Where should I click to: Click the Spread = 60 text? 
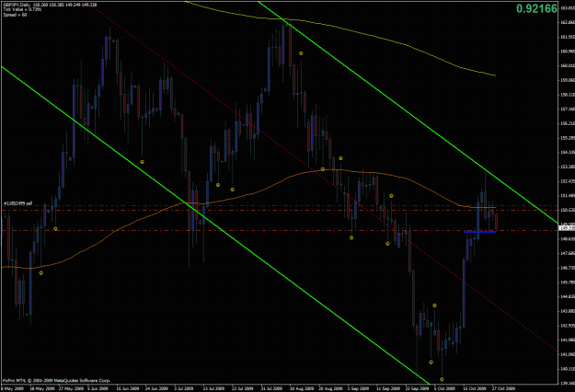(15, 15)
